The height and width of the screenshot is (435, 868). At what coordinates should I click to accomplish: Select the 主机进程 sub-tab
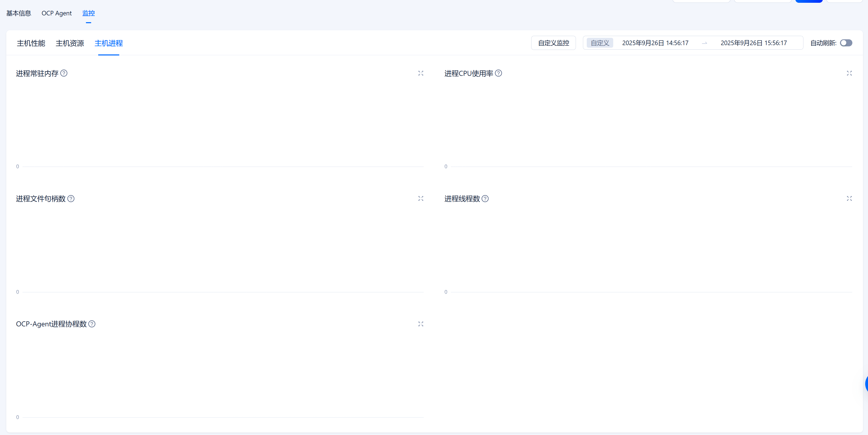click(x=108, y=43)
